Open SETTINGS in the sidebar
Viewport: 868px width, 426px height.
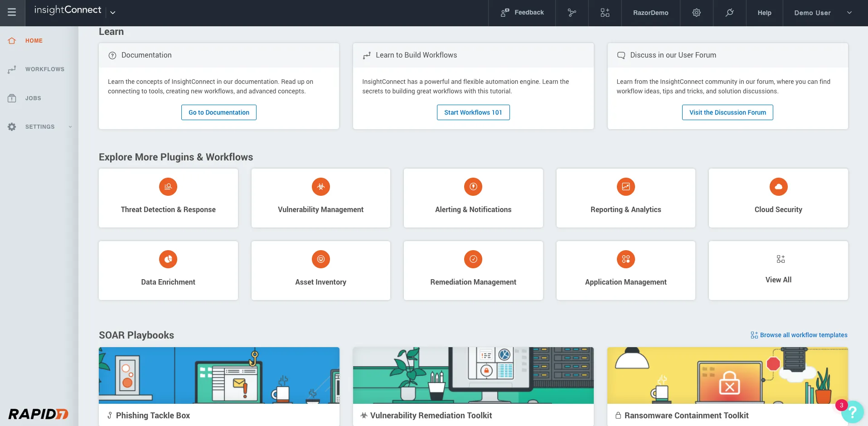coord(40,127)
